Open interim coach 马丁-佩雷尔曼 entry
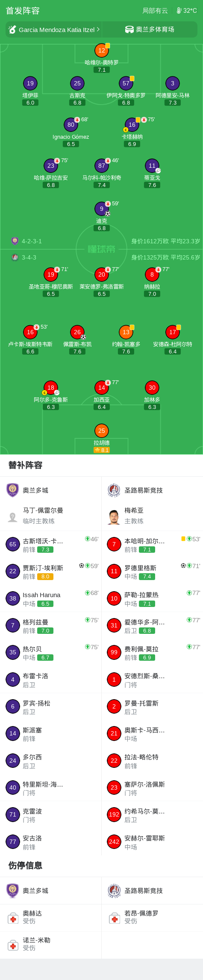 (x=50, y=516)
